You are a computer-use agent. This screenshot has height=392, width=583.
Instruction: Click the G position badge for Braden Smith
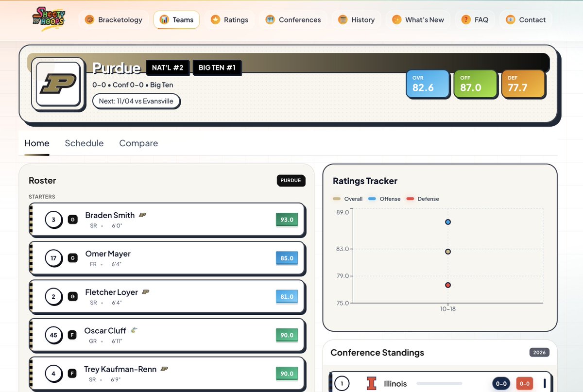pos(72,220)
